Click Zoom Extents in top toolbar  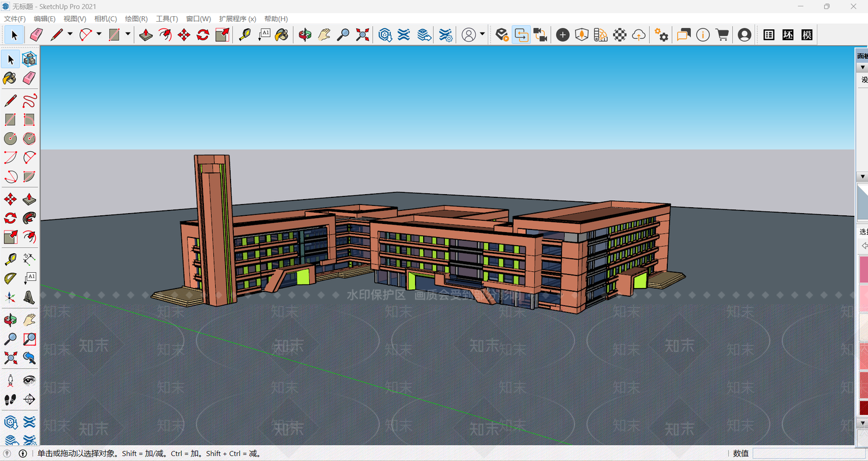[362, 35]
